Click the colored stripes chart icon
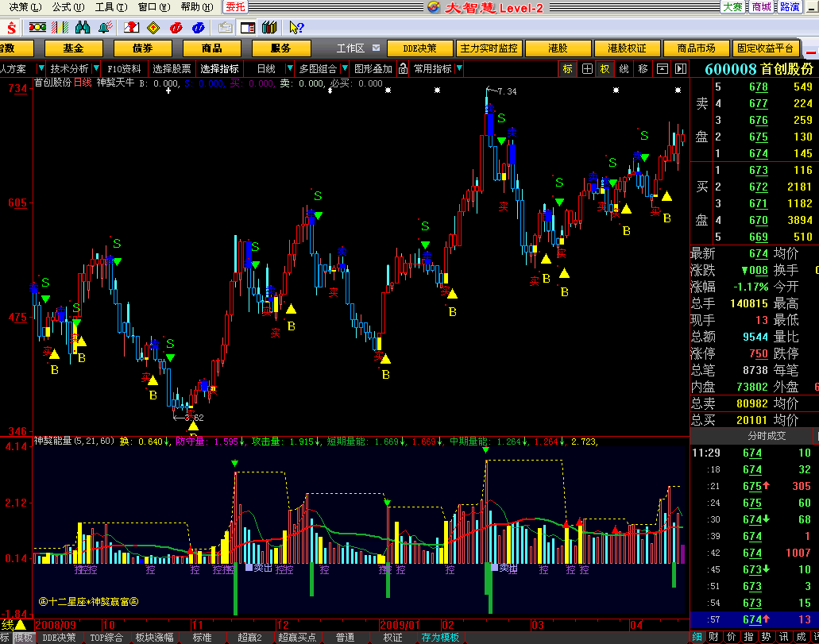The width and height of the screenshot is (819, 644). 60,27
